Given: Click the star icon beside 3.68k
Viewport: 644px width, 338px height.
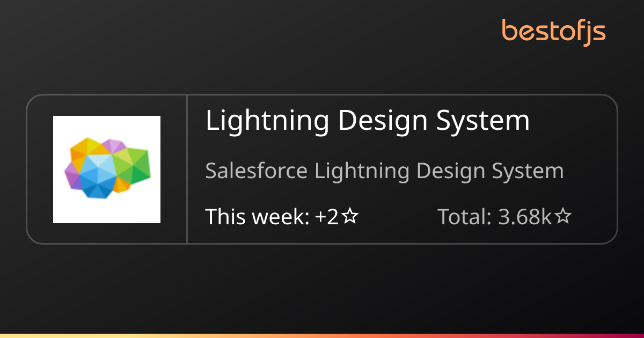Looking at the screenshot, I should click(563, 217).
